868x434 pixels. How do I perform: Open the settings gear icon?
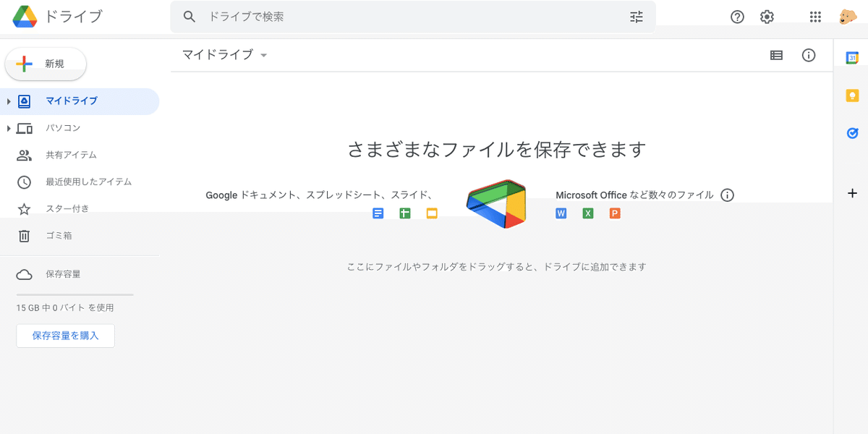767,17
